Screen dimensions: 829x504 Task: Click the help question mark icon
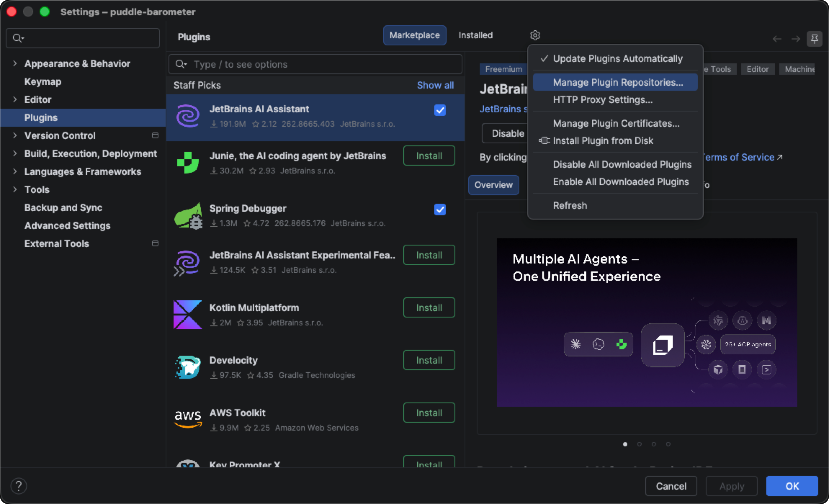19,486
